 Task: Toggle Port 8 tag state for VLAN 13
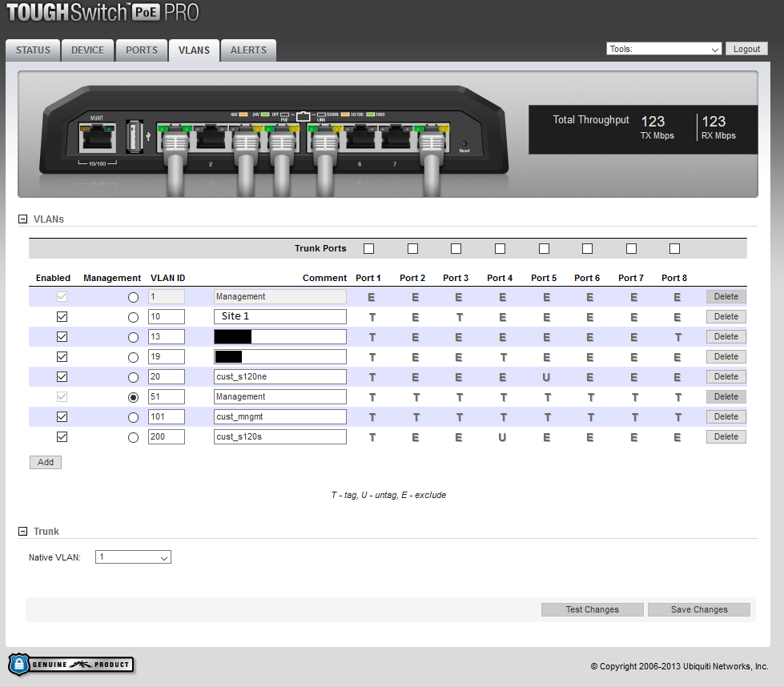coord(677,337)
